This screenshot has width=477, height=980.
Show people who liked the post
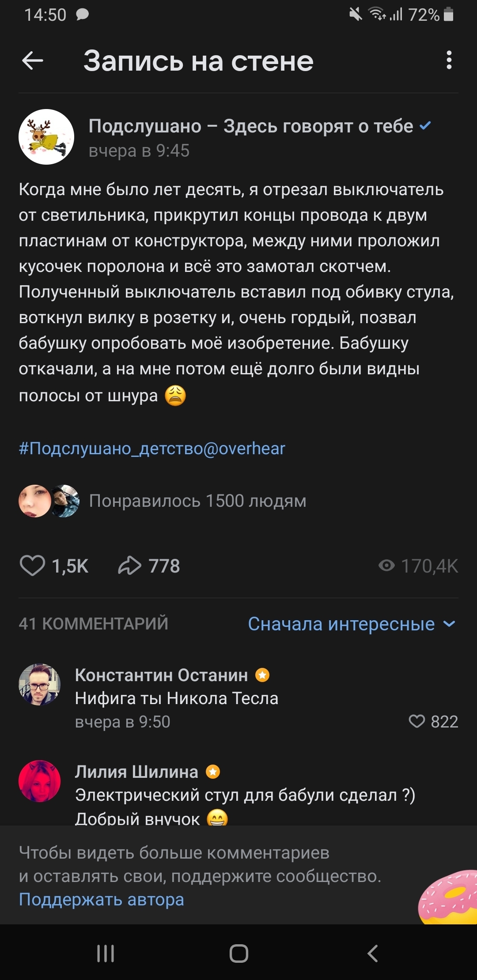tap(197, 501)
